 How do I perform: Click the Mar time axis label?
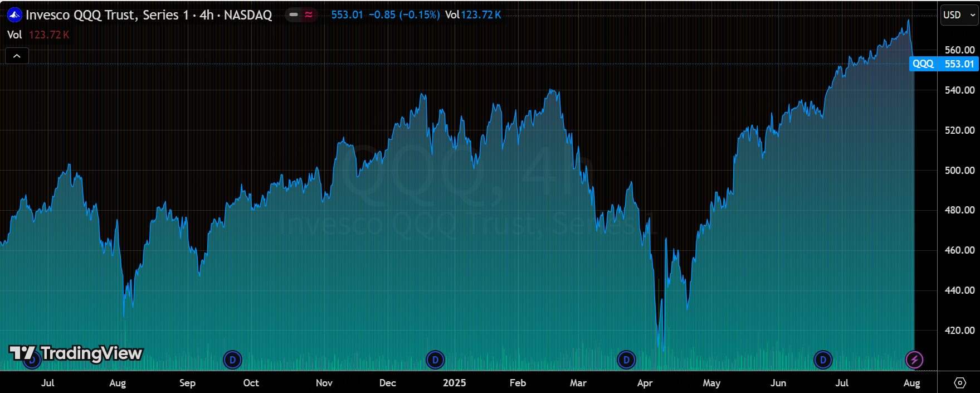tap(578, 383)
